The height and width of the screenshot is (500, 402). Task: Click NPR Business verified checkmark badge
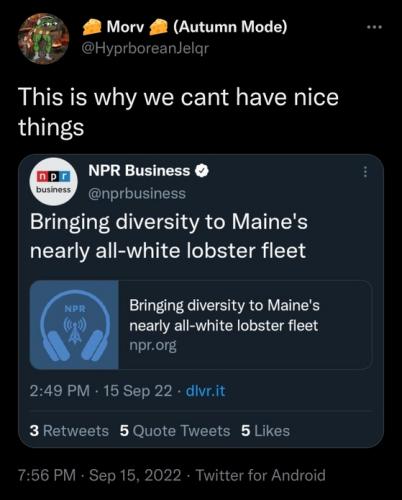(202, 171)
